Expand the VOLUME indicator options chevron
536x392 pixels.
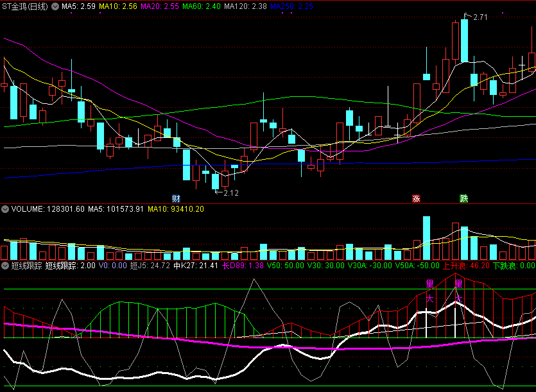click(x=4, y=209)
